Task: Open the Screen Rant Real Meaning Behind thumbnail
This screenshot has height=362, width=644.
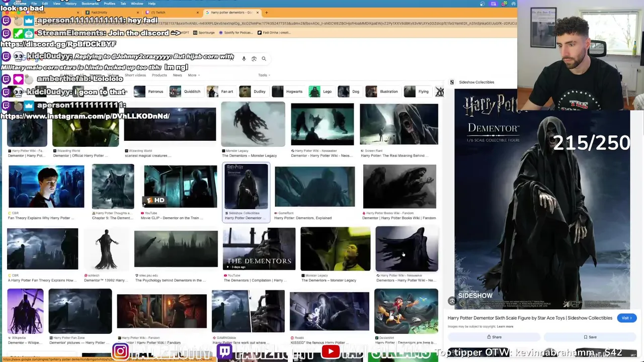Action: [399, 125]
